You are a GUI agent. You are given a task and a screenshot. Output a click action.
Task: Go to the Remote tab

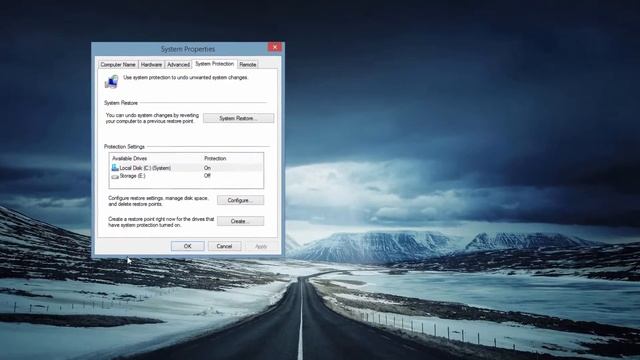click(248, 64)
